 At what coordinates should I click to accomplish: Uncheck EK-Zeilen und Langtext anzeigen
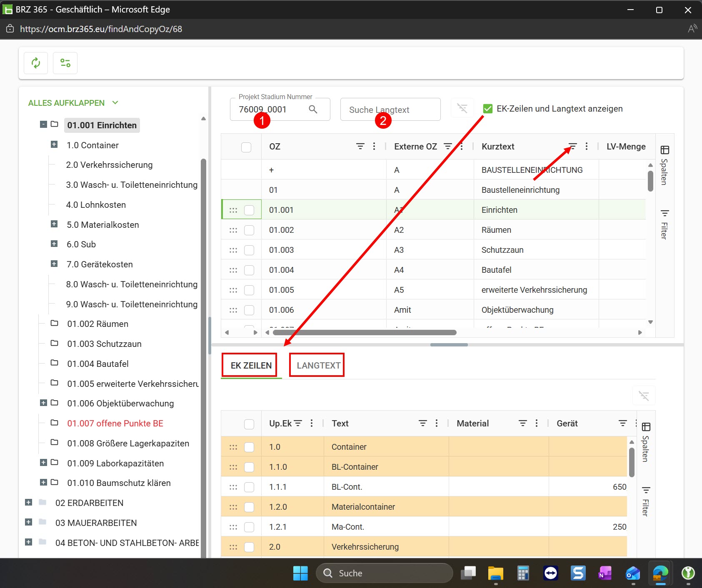487,109
